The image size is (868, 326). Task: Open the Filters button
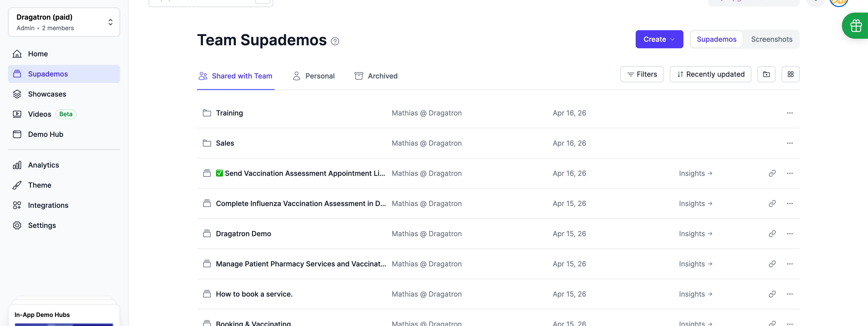click(x=641, y=74)
